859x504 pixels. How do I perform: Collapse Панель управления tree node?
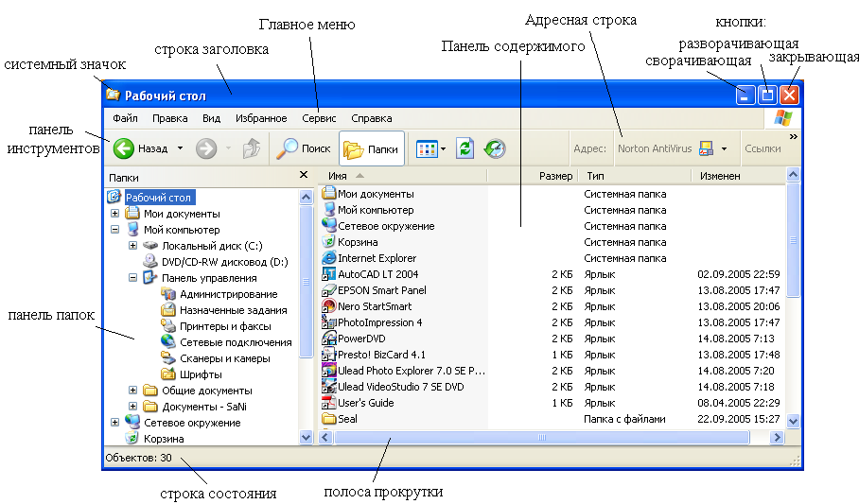pyautogui.click(x=132, y=278)
